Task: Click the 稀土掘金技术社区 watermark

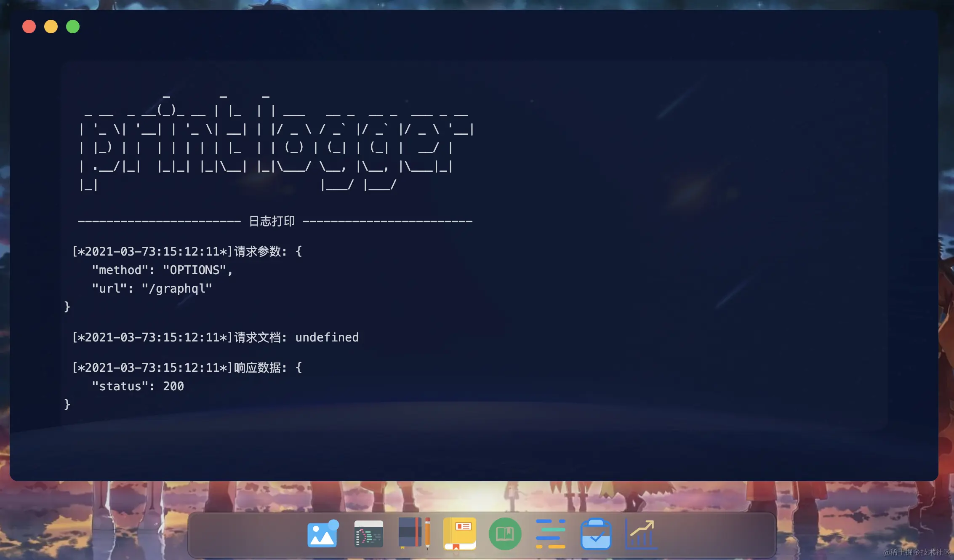Action: click(917, 552)
